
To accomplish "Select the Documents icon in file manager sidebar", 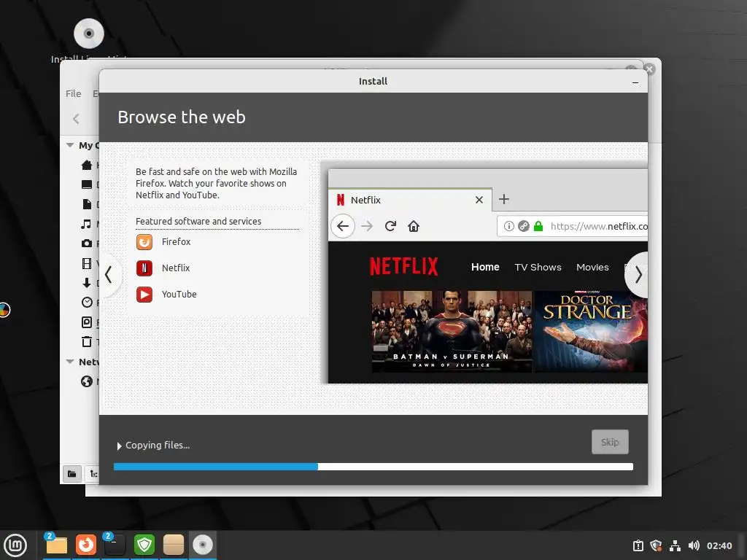I will click(x=87, y=204).
